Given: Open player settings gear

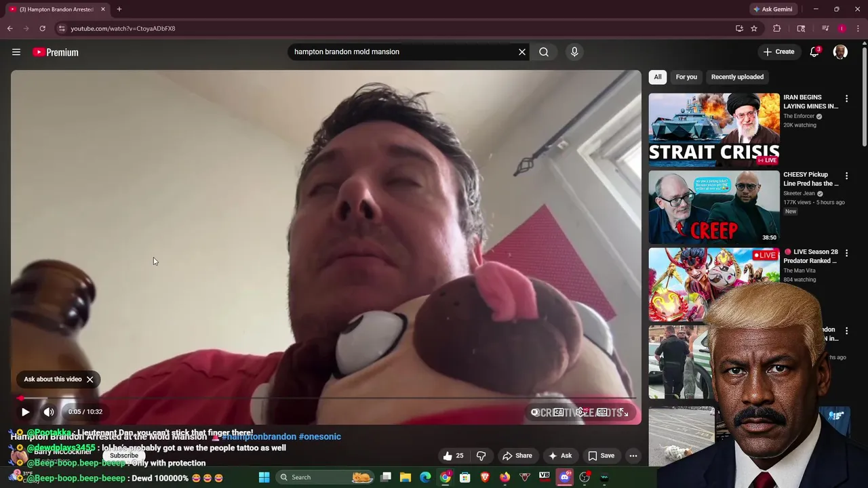Looking at the screenshot, I should click(x=580, y=412).
